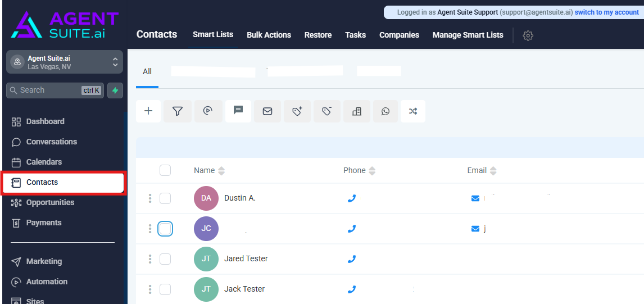
Task: Click the avatar next to Jack Tester
Action: tap(206, 289)
